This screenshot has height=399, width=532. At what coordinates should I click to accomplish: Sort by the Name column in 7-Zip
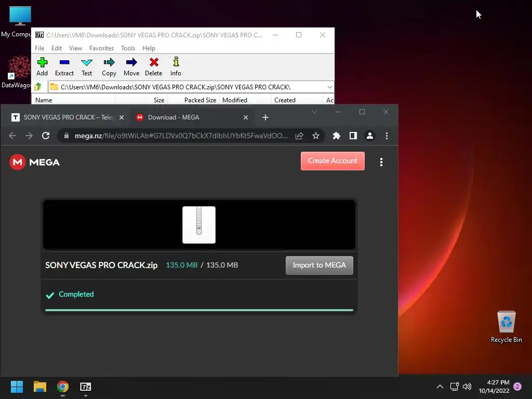[73, 100]
